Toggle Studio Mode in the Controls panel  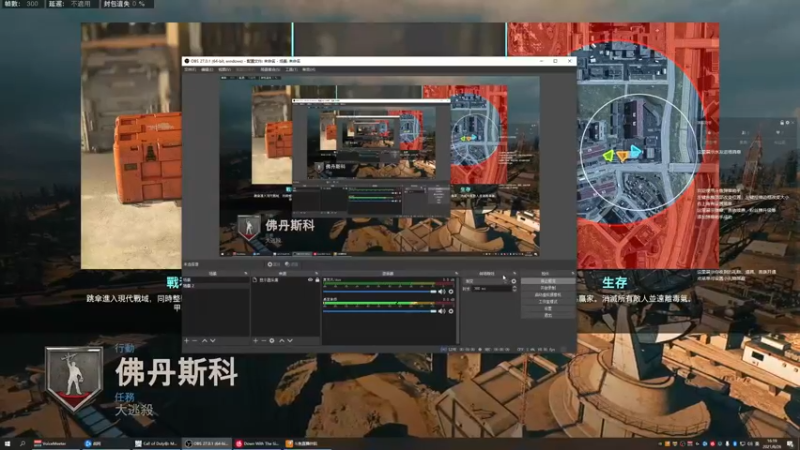[548, 302]
